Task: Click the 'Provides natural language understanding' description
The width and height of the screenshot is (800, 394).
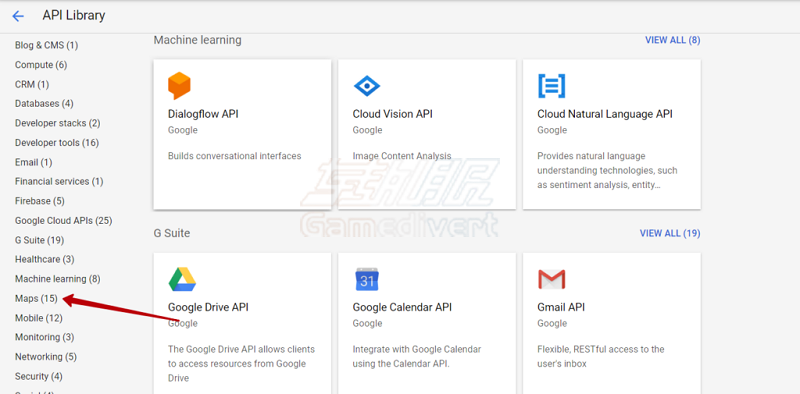Action: (607, 170)
